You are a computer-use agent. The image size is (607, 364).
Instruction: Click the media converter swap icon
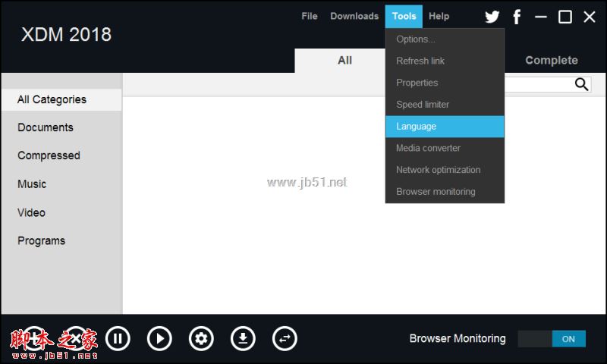pos(285,338)
